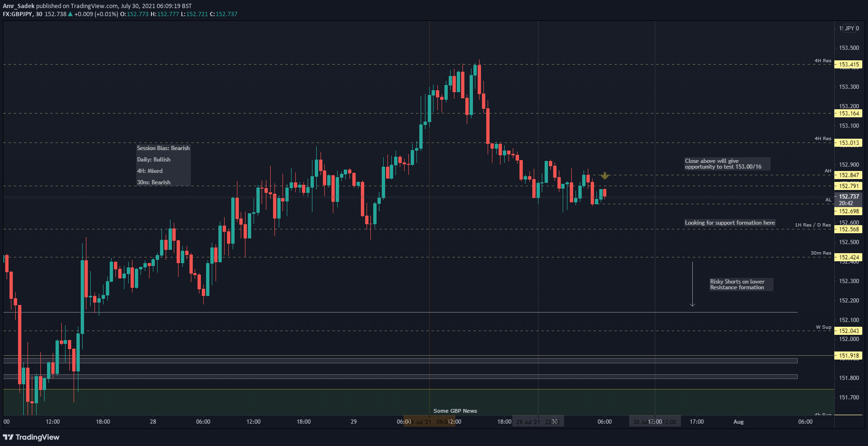Image resolution: width=868 pixels, height=446 pixels.
Task: Click the 152.900 price axis tick
Action: pyautogui.click(x=849, y=165)
